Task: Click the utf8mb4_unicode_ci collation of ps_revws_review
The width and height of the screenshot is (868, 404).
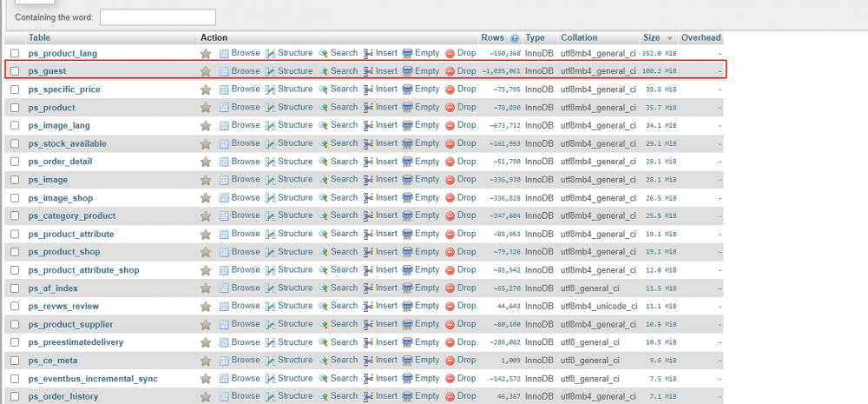Action: coord(599,307)
